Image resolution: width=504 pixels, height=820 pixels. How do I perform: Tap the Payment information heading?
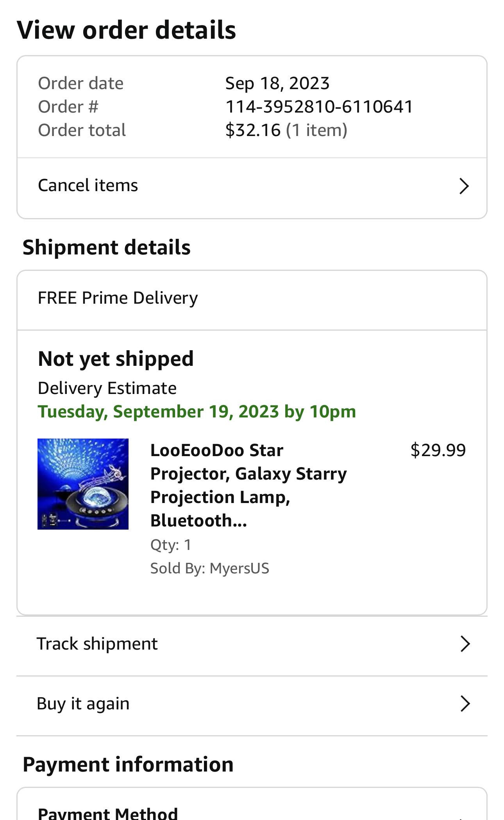(128, 764)
